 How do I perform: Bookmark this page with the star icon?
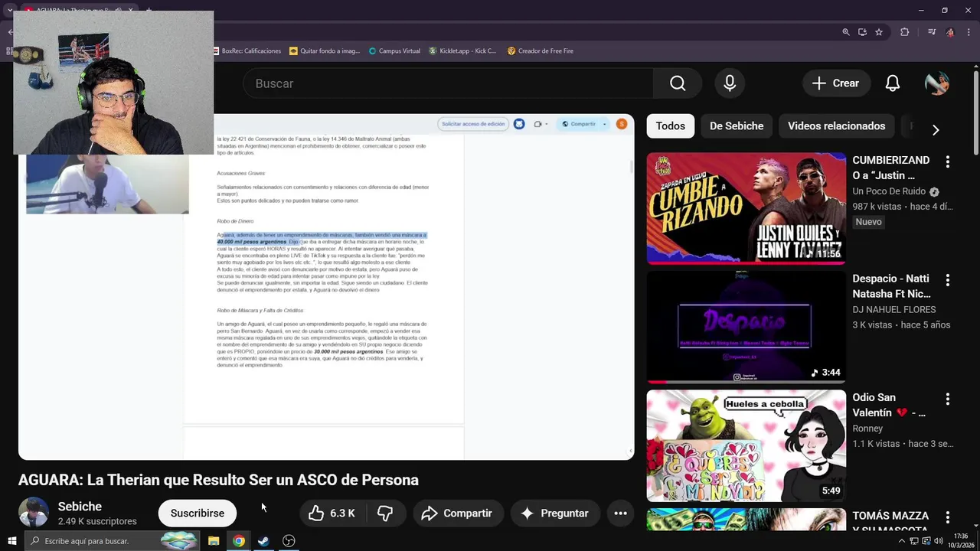(879, 32)
